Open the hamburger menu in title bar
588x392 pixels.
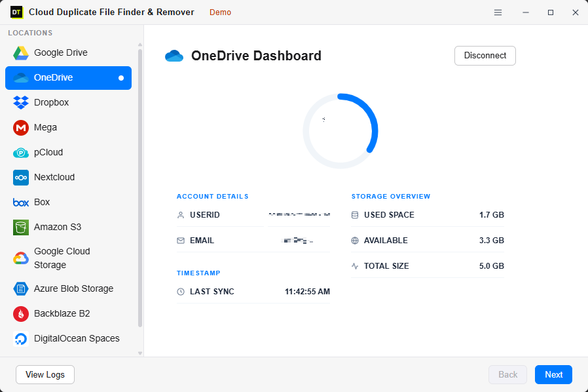(x=498, y=12)
